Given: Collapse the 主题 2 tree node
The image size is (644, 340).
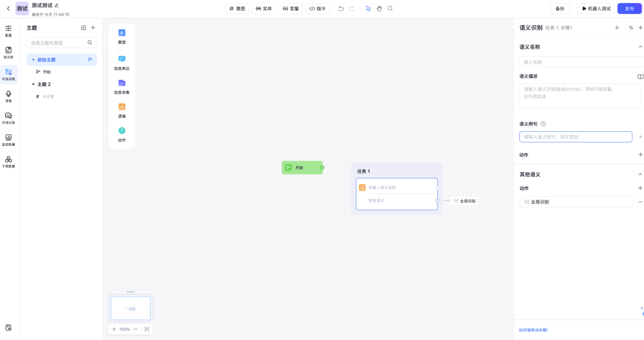Looking at the screenshot, I should coord(33,84).
